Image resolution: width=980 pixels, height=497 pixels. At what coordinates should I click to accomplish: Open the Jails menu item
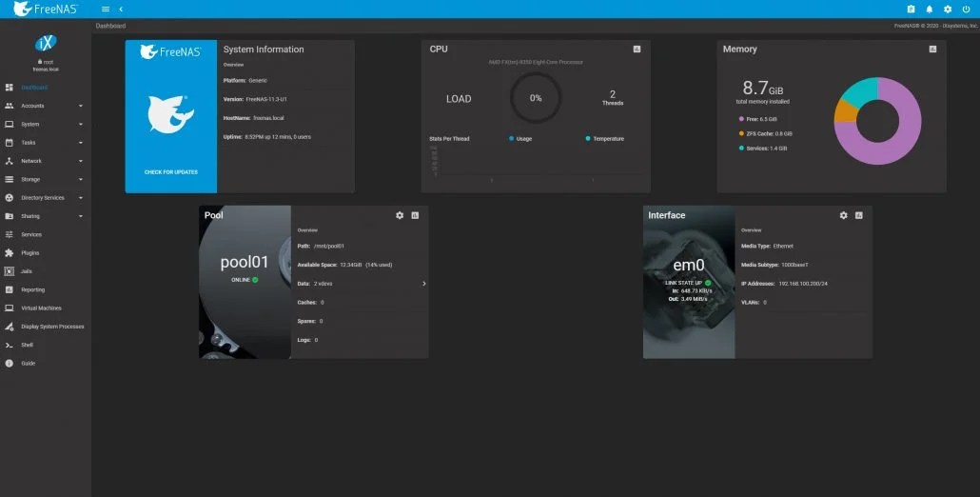tap(46, 271)
